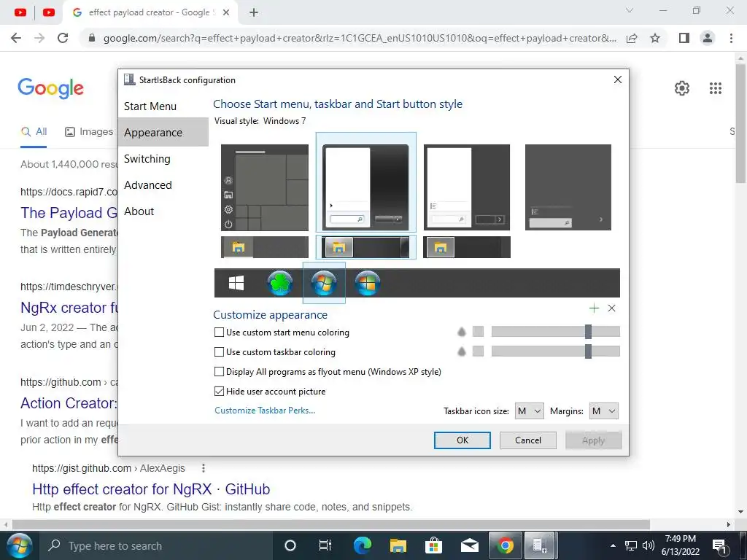Add a custom start button image with plus
The height and width of the screenshot is (560, 747).
(594, 308)
